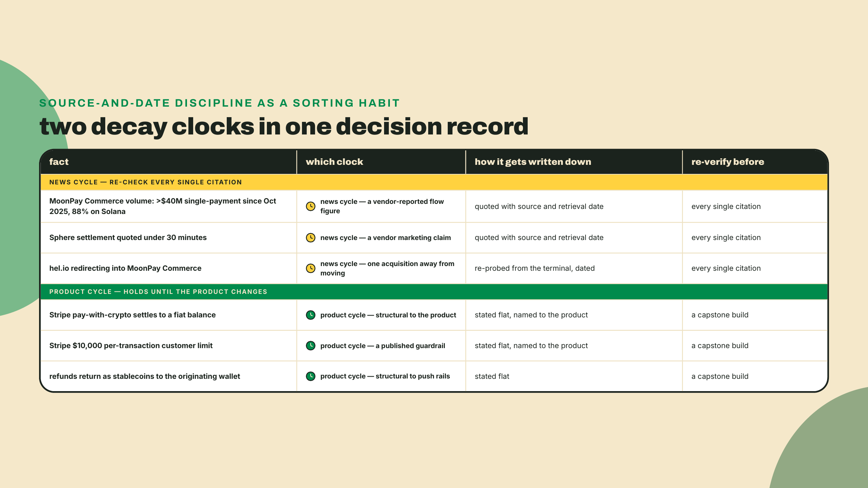868x488 pixels.
Task: Click 'stated flat, named to the product' in $10,000 limit row
Action: (531, 346)
